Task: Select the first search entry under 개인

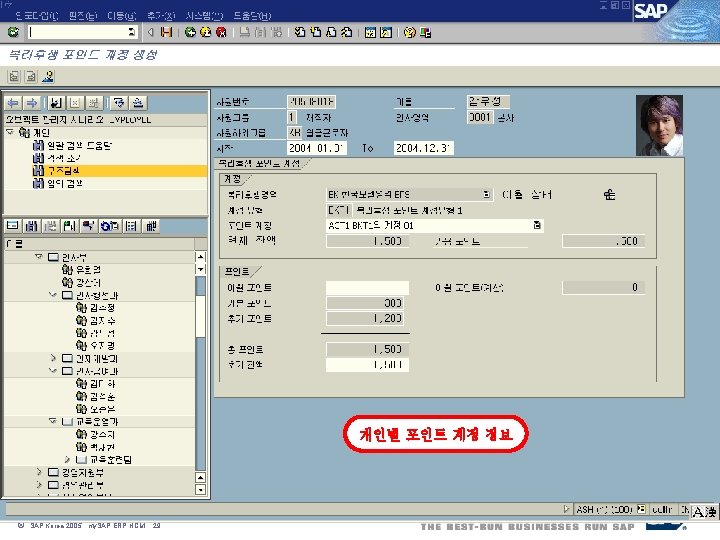Action: (x=73, y=146)
